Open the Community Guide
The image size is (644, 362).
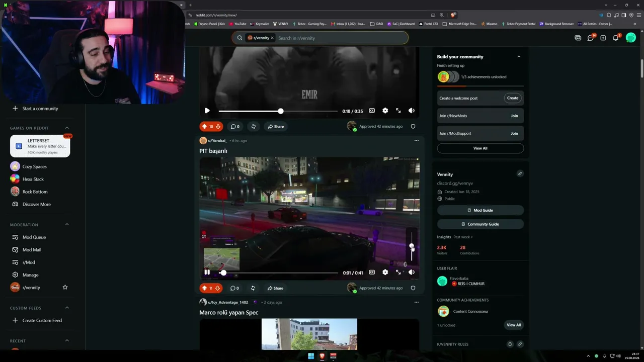click(x=480, y=224)
